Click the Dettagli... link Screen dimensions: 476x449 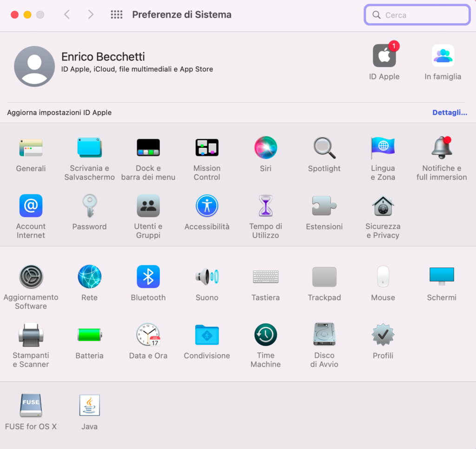click(450, 113)
